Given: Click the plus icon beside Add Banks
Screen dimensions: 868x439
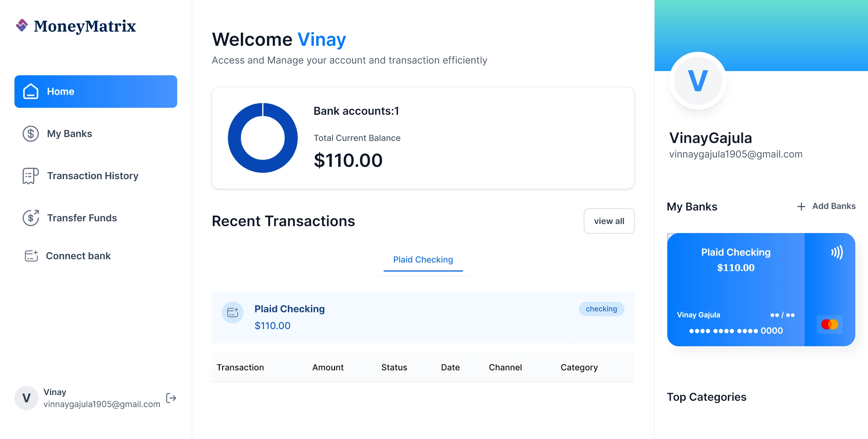Looking at the screenshot, I should tap(801, 206).
